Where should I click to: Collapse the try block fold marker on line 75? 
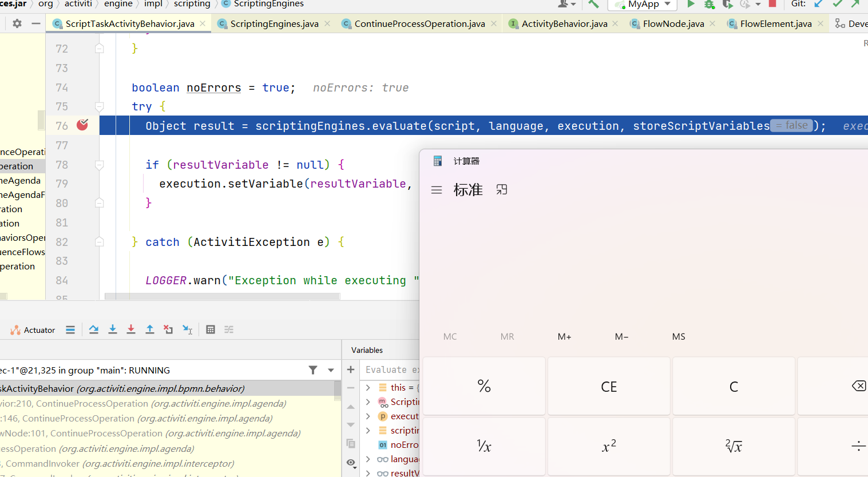pos(99,106)
